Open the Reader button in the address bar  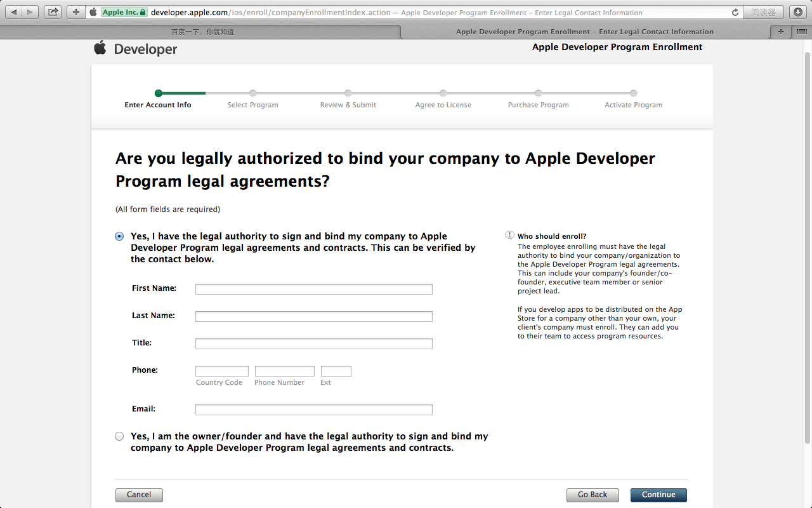[764, 12]
